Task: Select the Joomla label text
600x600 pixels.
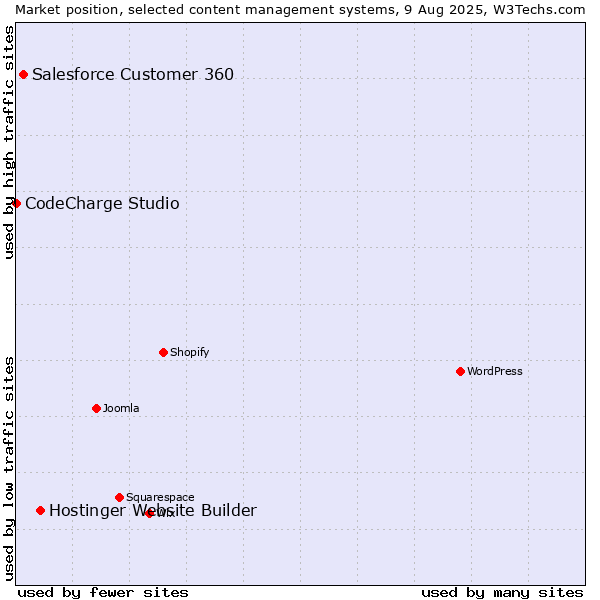Action: point(121,408)
